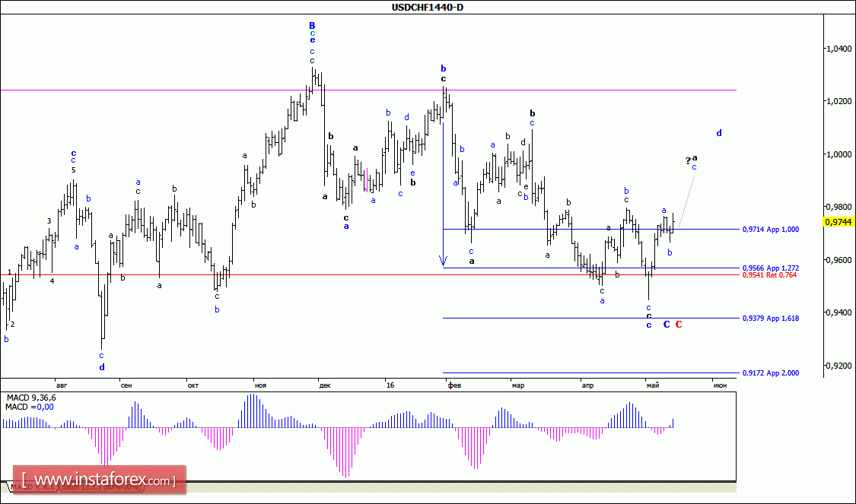Select the 0,9172 App 2,000 level label

coord(770,373)
